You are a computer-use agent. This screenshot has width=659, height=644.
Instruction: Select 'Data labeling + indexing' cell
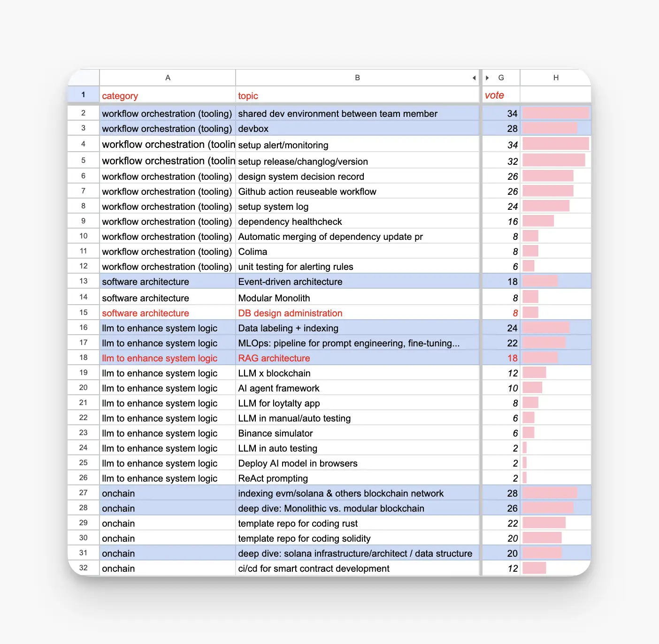pos(357,328)
